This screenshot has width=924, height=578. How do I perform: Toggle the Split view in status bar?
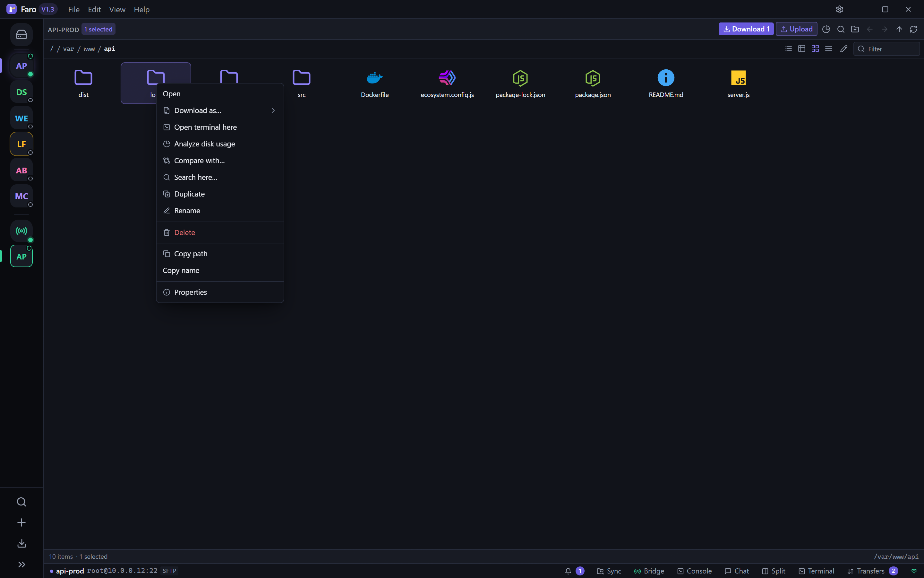774,571
